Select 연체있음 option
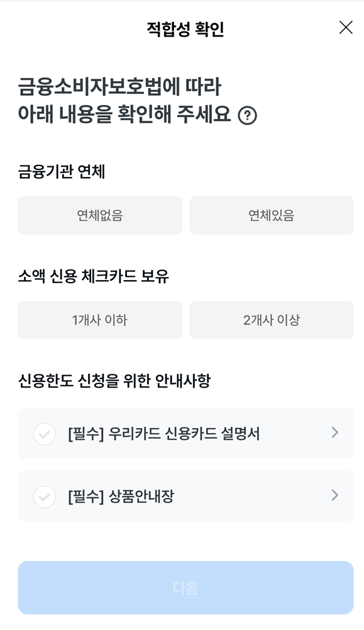 point(272,215)
